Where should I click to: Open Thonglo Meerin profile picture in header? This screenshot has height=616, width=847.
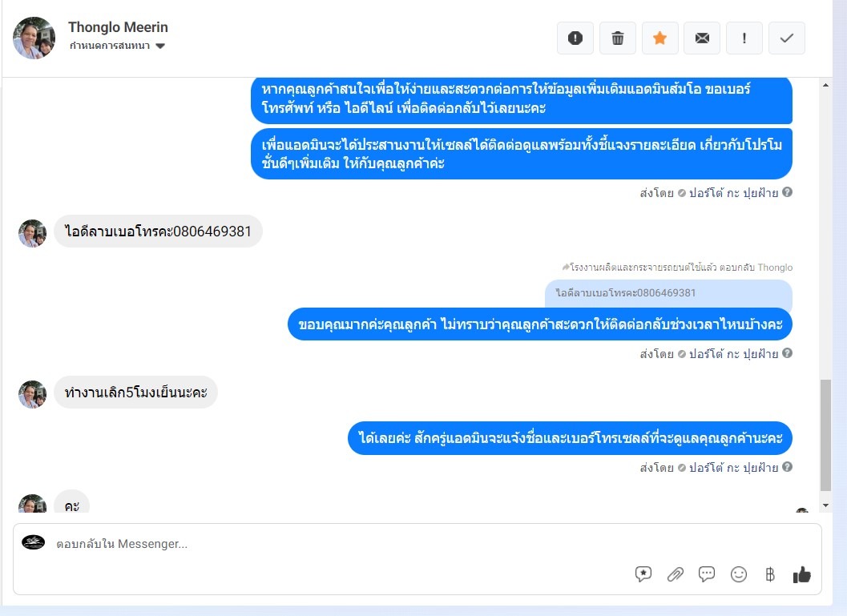[34, 38]
